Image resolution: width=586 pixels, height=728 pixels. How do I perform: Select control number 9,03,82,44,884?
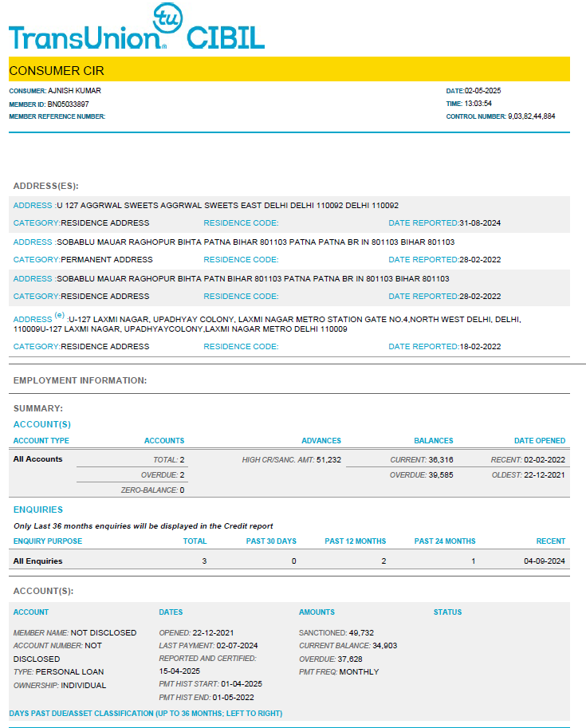pyautogui.click(x=531, y=116)
